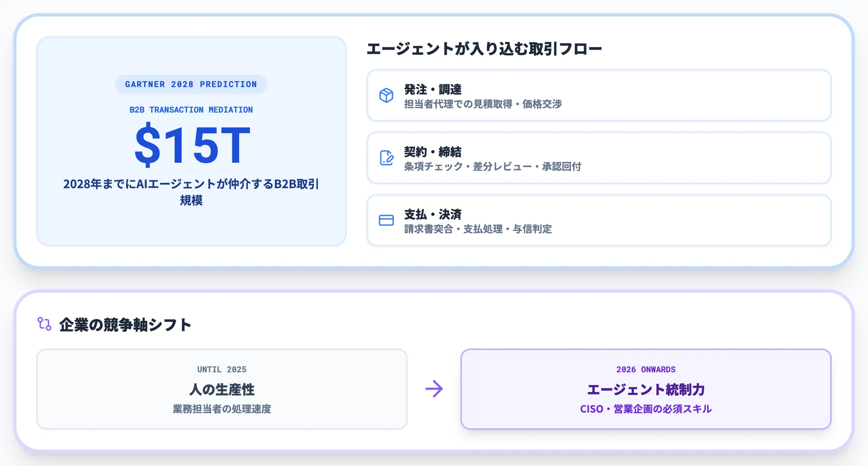Click the branch icon next to 企業の競争軸シフト

coord(44,324)
